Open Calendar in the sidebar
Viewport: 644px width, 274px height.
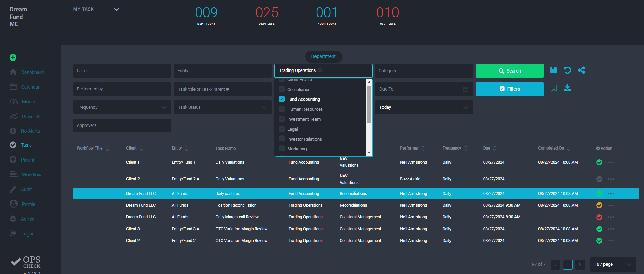(x=25, y=87)
